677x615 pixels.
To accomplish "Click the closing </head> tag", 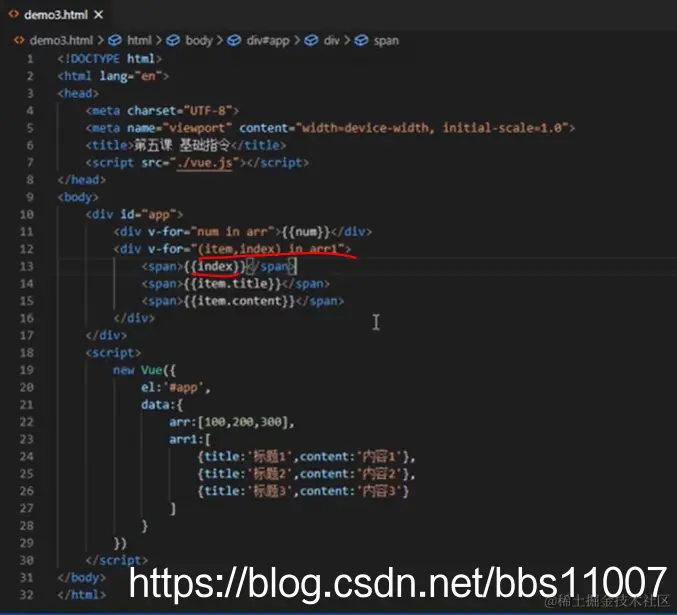I will pos(82,180).
